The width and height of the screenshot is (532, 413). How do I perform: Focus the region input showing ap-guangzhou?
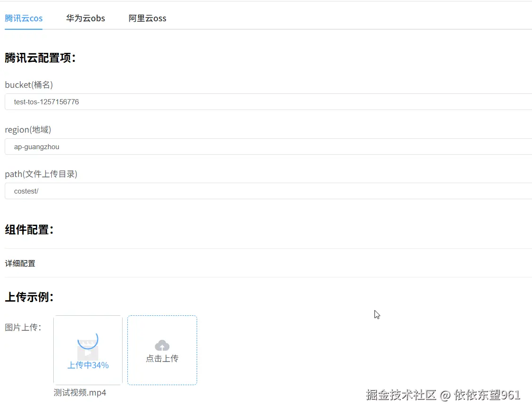[189, 146]
